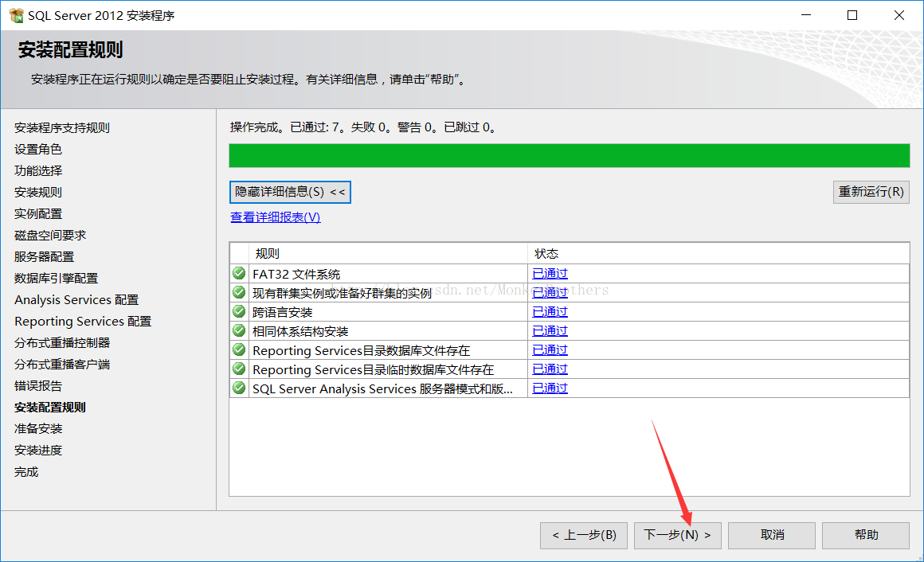
Task: Click the 状态 column header
Action: tap(718, 254)
